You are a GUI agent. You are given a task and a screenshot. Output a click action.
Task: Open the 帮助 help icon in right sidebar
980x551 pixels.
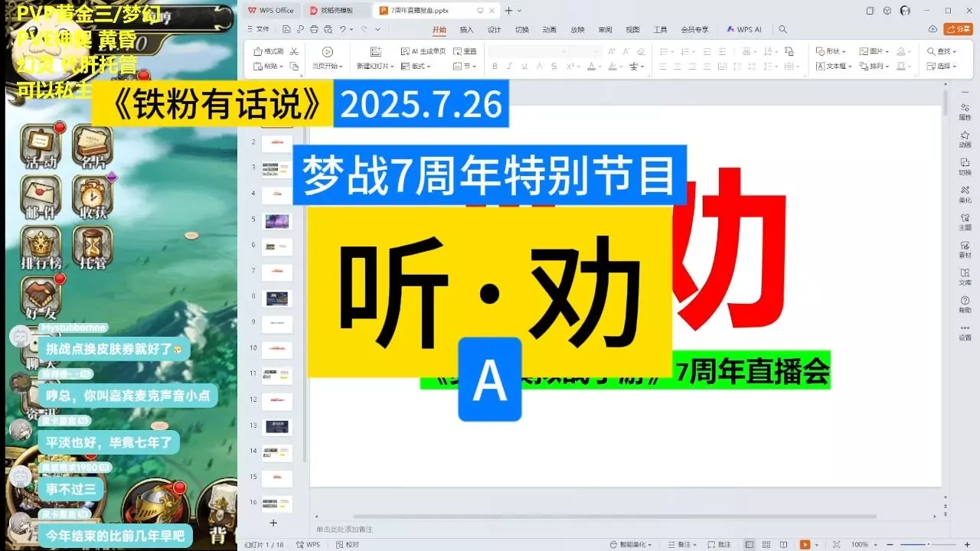coord(965,305)
